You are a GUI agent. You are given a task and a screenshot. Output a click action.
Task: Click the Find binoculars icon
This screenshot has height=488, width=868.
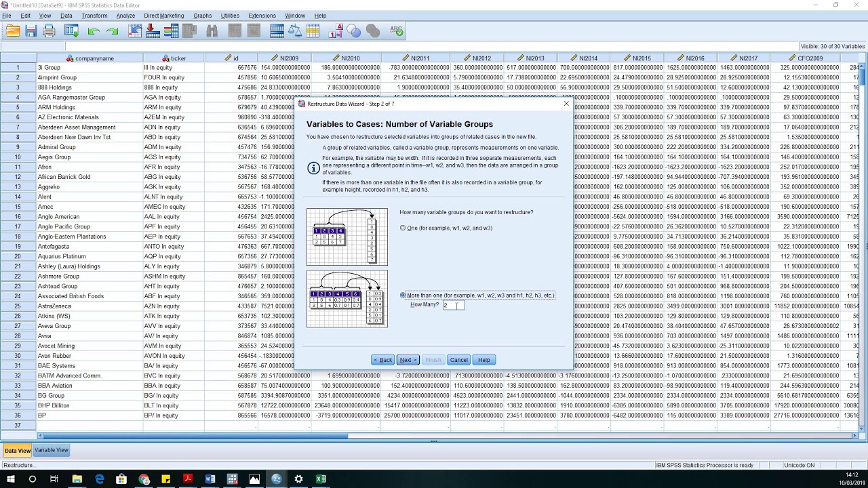(212, 30)
